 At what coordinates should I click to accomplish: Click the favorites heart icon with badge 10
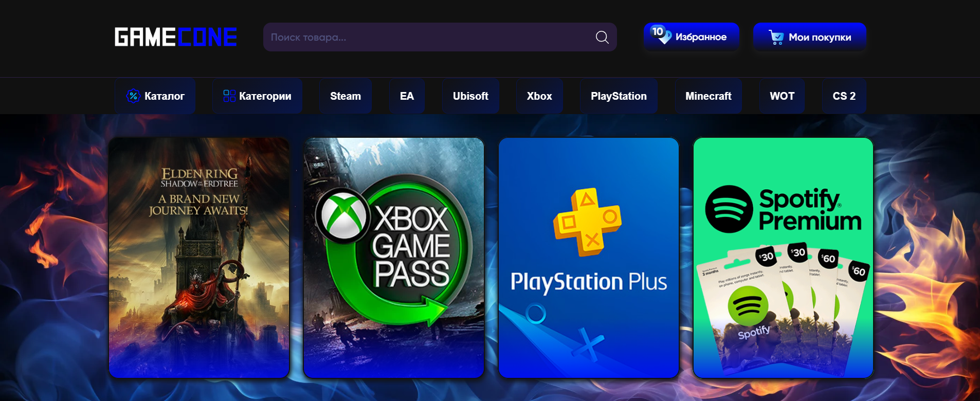pyautogui.click(x=661, y=35)
